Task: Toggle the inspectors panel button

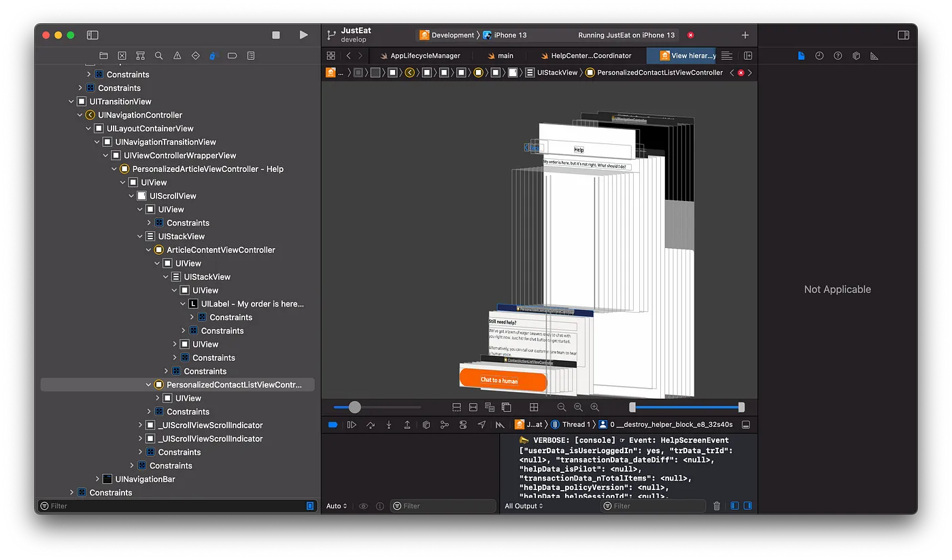Action: (903, 35)
